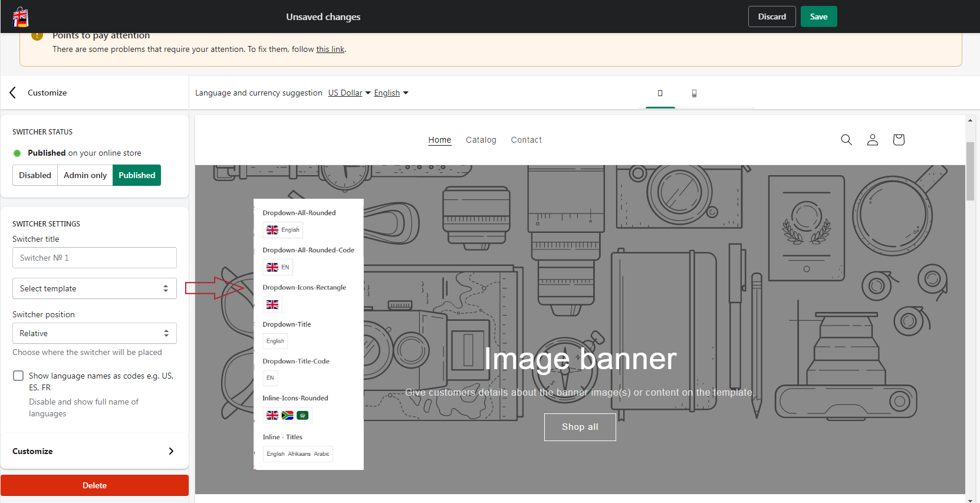Select the Dropdown-Title-Code EN template
Image resolution: width=980 pixels, height=503 pixels.
pos(270,378)
